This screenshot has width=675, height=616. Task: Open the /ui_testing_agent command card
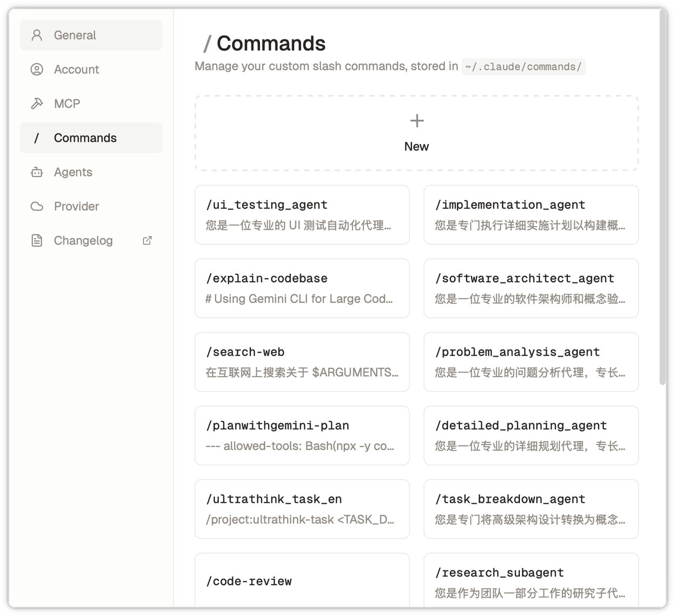click(x=302, y=215)
